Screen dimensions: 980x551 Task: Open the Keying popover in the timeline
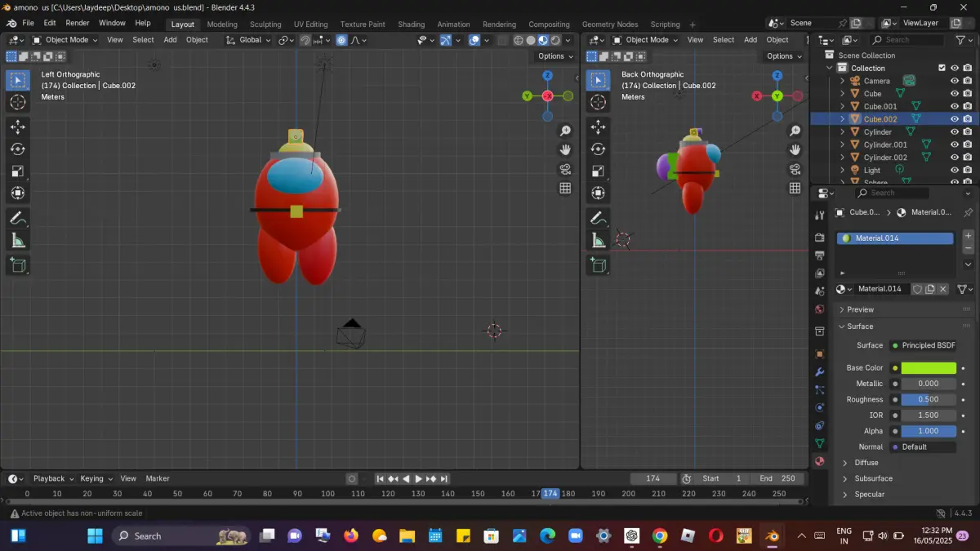pyautogui.click(x=96, y=478)
